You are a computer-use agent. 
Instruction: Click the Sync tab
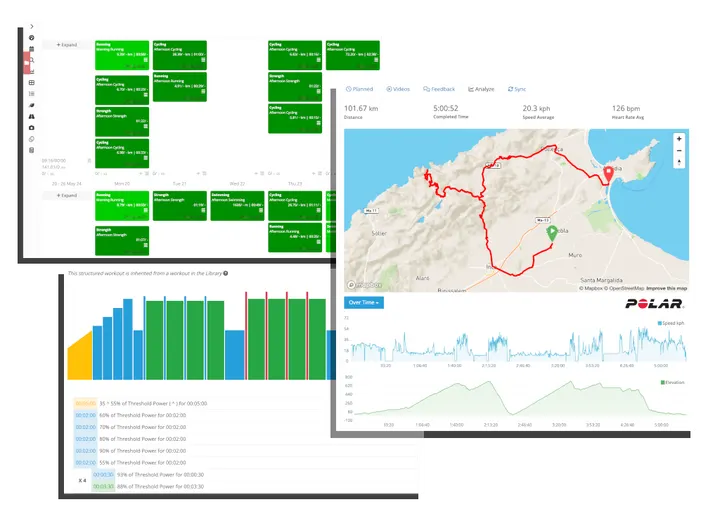pyautogui.click(x=517, y=89)
